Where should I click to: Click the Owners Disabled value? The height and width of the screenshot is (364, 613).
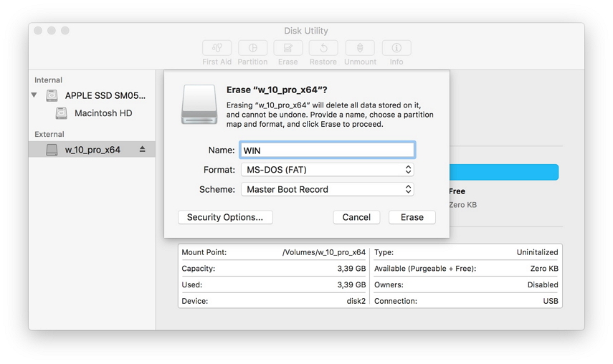tap(543, 284)
